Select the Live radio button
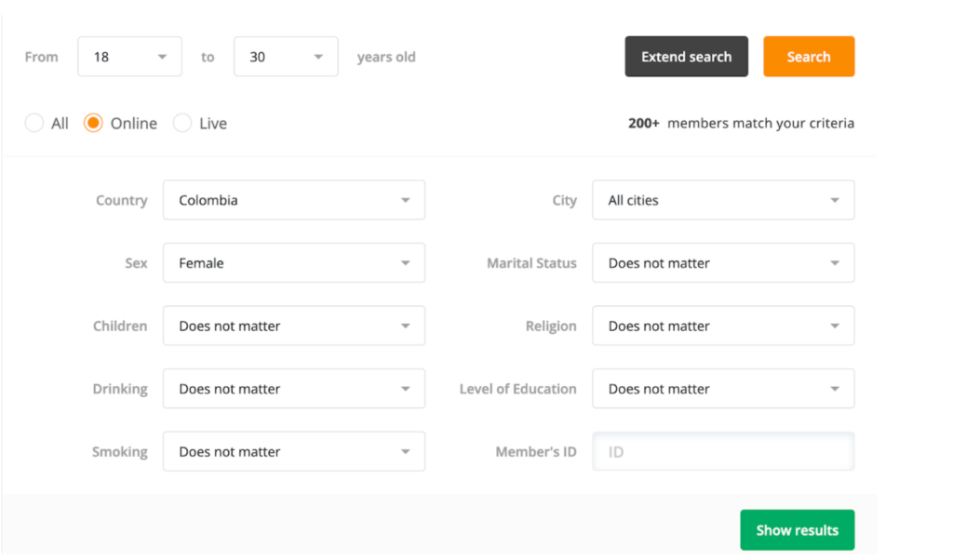The height and width of the screenshot is (560, 953). tap(182, 124)
